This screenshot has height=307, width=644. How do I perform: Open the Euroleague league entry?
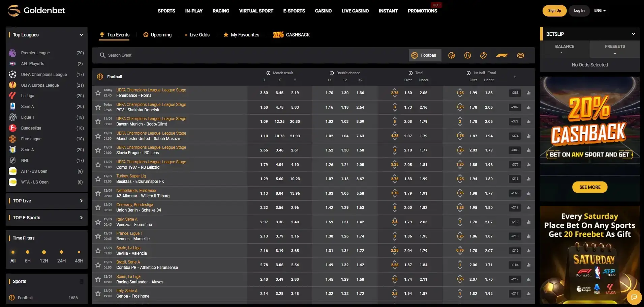(47, 139)
